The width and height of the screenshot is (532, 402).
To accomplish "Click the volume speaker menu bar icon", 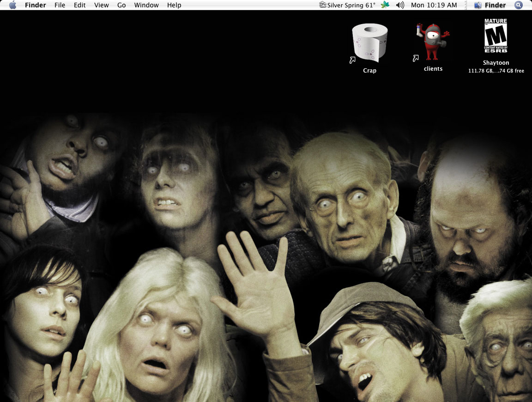I will [400, 5].
